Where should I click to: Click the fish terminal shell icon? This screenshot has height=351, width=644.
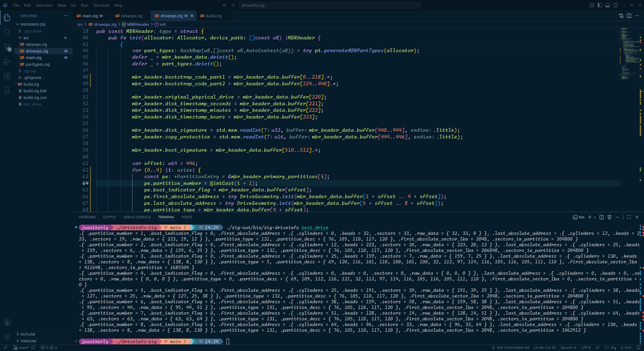click(575, 217)
